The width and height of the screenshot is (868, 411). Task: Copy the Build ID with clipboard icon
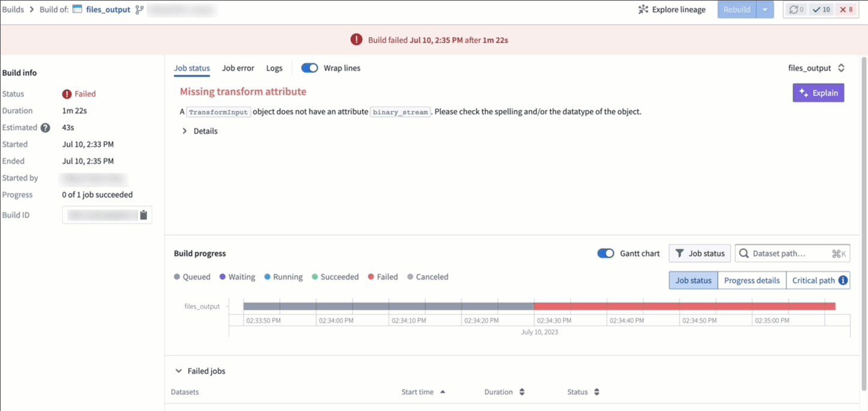pyautogui.click(x=144, y=215)
